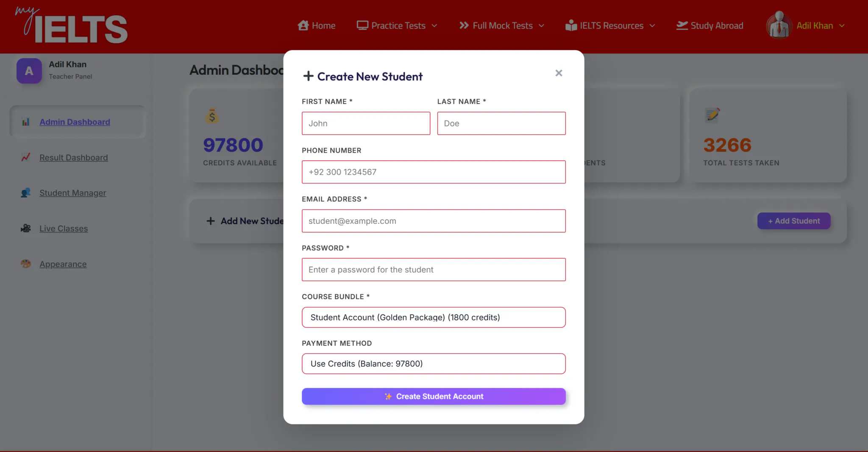The image size is (868, 452).
Task: Click the purple A avatar in sidebar
Action: point(29,71)
